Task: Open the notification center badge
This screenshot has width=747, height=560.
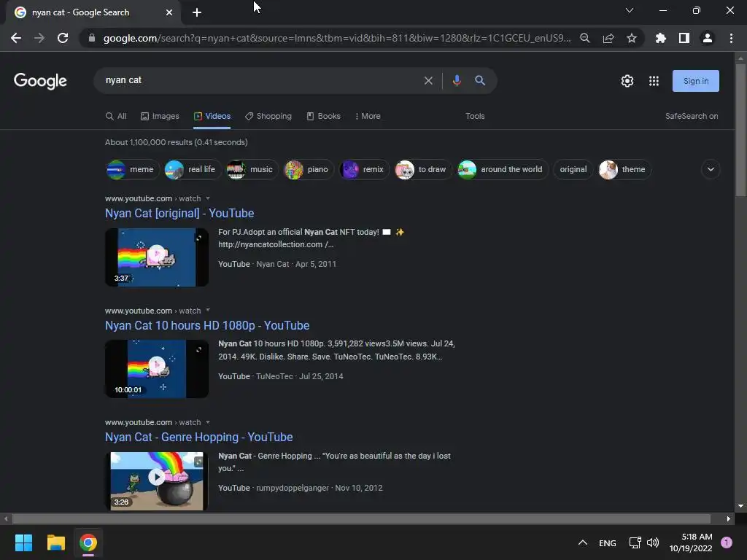Action: (727, 542)
